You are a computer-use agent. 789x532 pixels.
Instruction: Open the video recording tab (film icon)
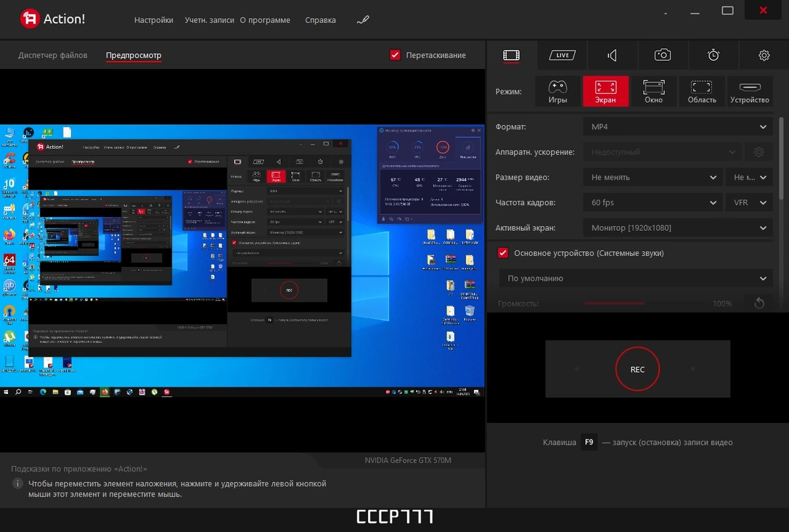(x=512, y=55)
